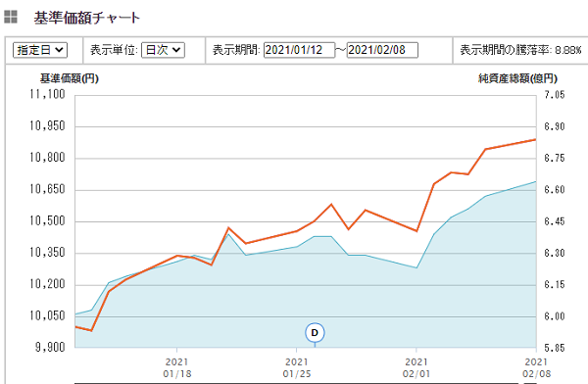Open the 指定日 period dropdown

40,50
